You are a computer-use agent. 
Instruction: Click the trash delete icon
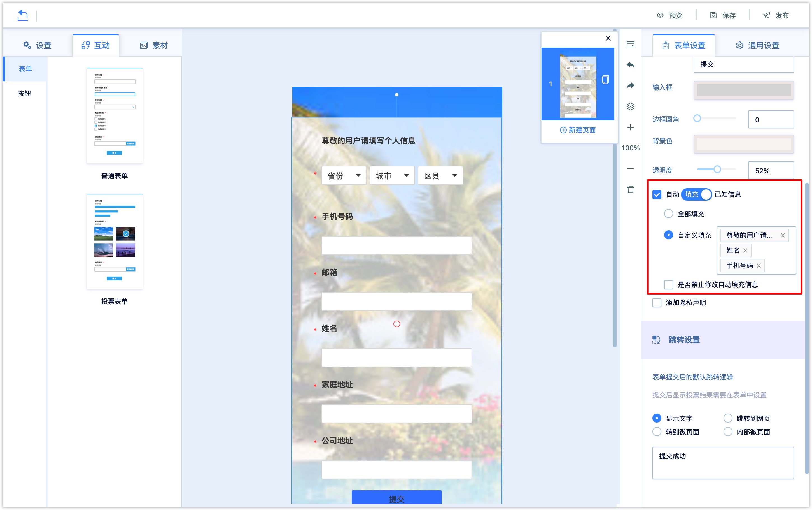[630, 189]
